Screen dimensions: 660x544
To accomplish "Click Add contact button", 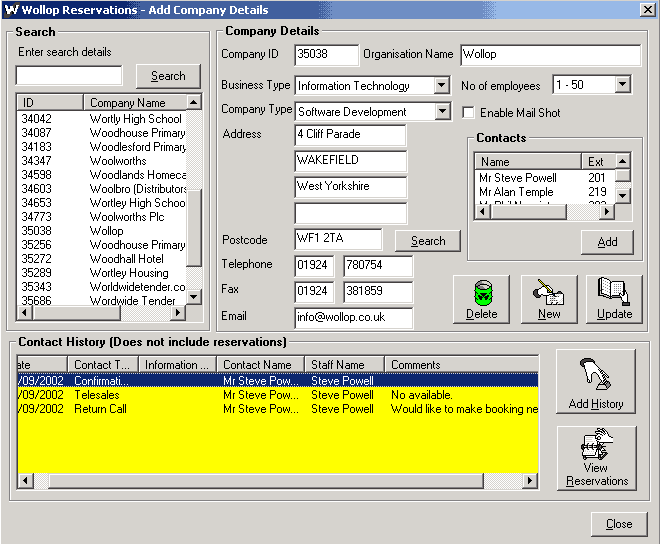I will pos(607,242).
